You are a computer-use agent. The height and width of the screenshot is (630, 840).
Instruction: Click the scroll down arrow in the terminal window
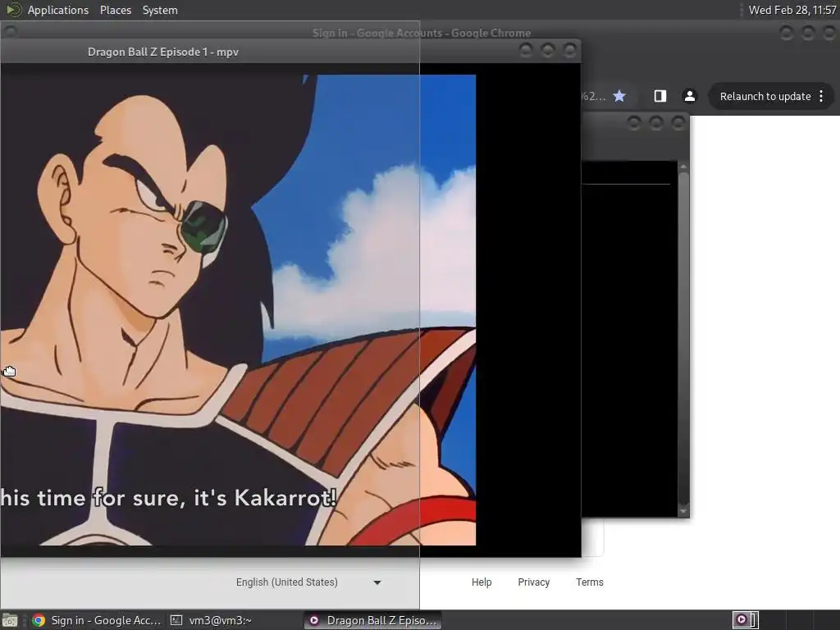point(683,512)
